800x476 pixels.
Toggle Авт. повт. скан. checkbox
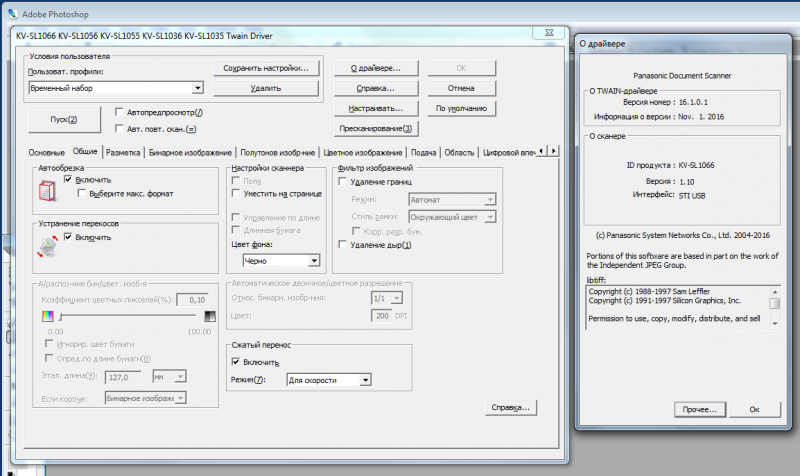(x=119, y=129)
